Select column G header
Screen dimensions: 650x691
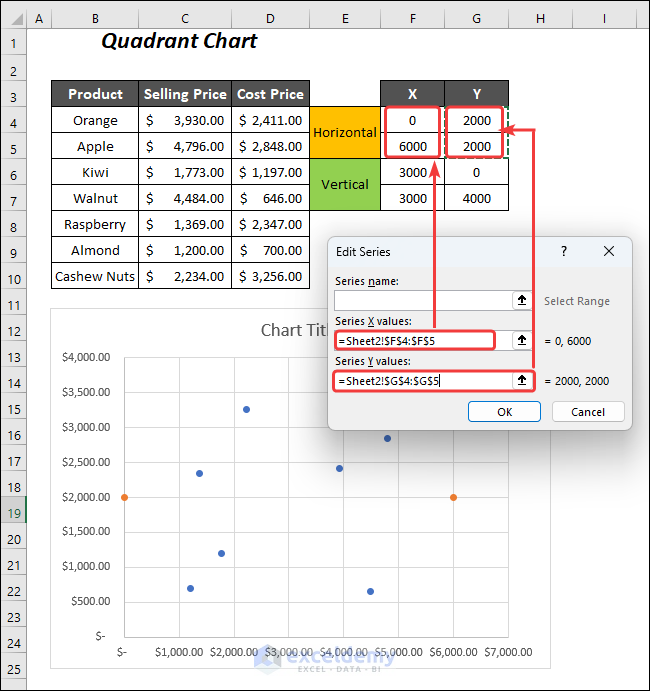(x=476, y=19)
